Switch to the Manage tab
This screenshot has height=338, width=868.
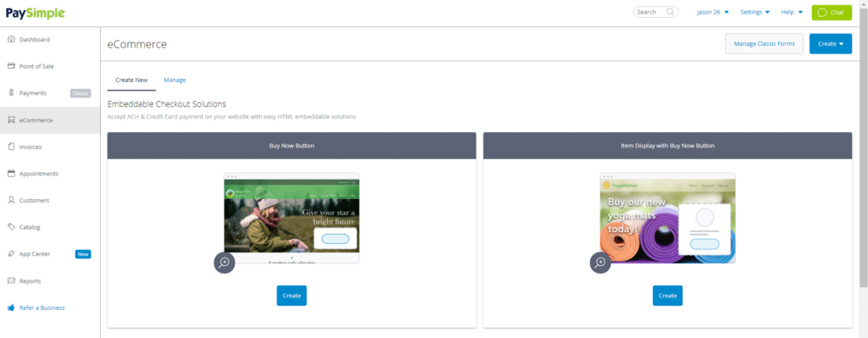click(175, 80)
